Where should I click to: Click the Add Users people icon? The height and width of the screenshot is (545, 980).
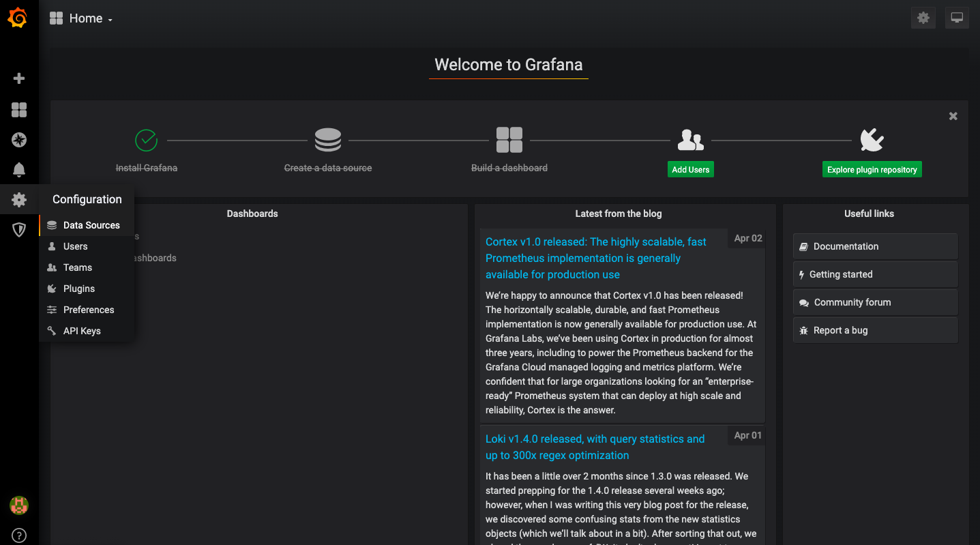[x=691, y=140]
